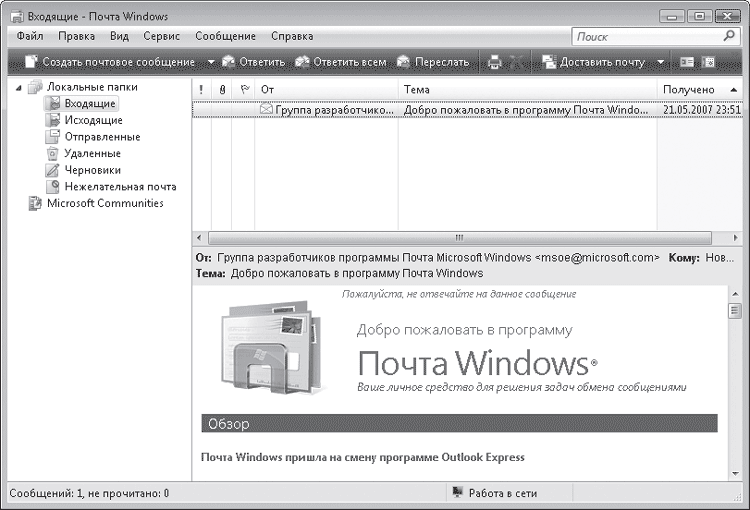Click the Reply All (Ответить всем) icon
This screenshot has height=510, width=750.
pyautogui.click(x=302, y=62)
